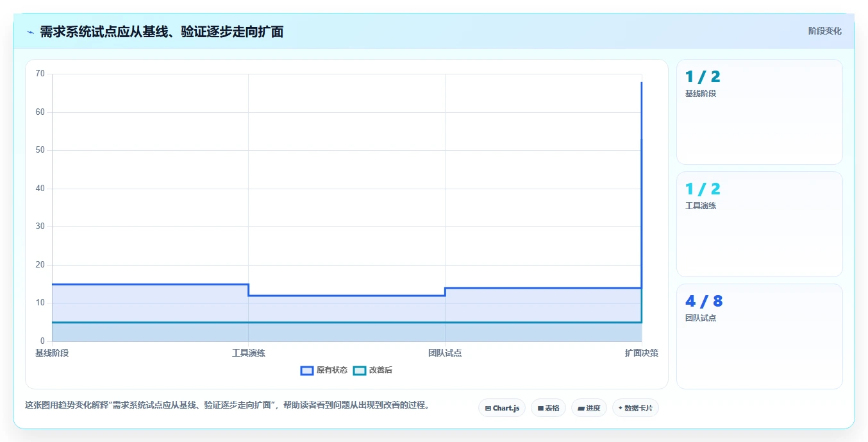The image size is (868, 442).
Task: Click the description text below the chart
Action: click(227, 405)
